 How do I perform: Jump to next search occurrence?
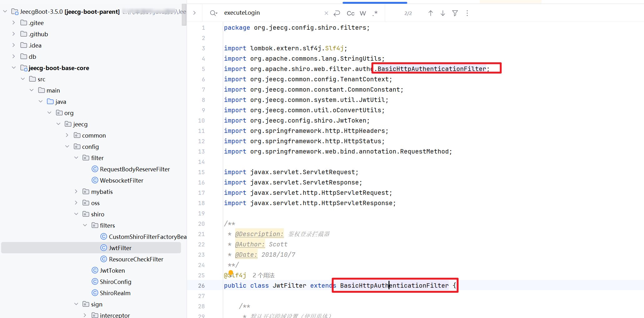click(443, 13)
